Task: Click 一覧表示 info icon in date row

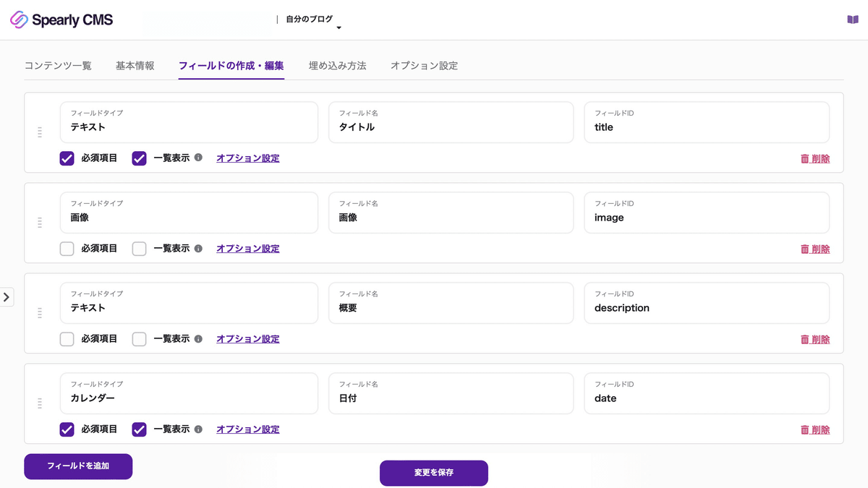Action: pos(199,429)
